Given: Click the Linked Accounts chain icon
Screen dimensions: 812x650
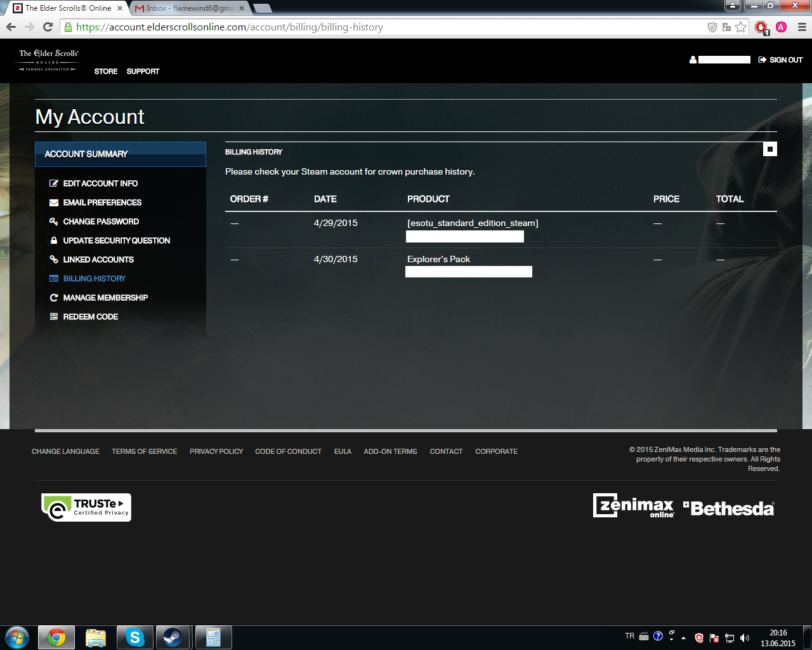Looking at the screenshot, I should [54, 260].
